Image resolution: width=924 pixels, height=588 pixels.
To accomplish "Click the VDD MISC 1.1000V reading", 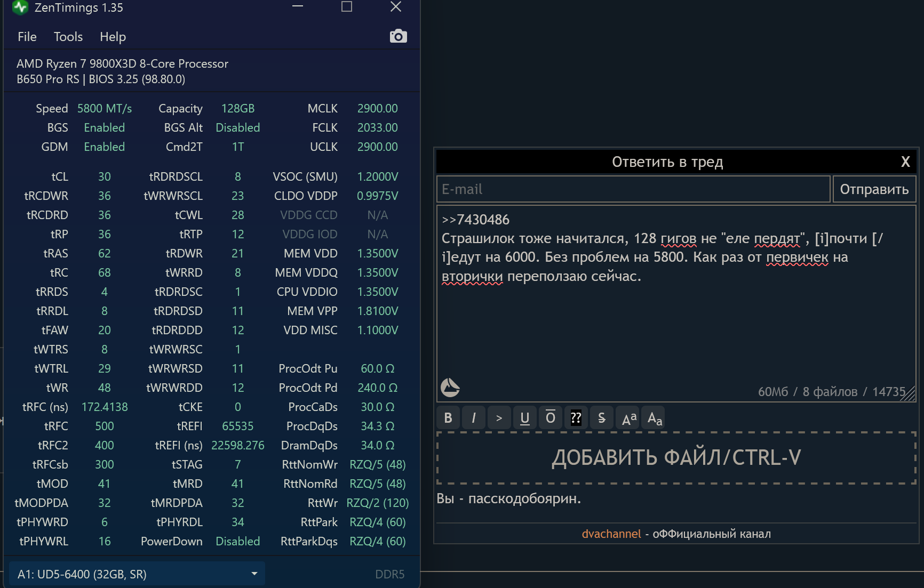I will [378, 330].
